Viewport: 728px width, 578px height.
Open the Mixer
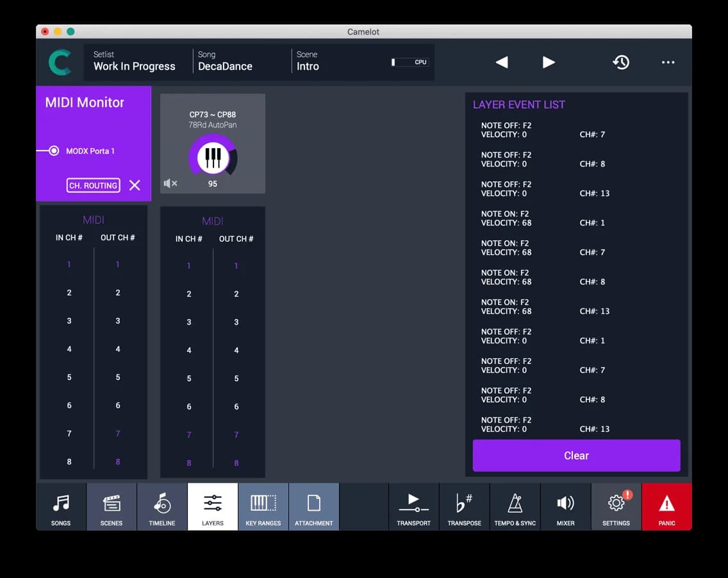[x=565, y=506]
